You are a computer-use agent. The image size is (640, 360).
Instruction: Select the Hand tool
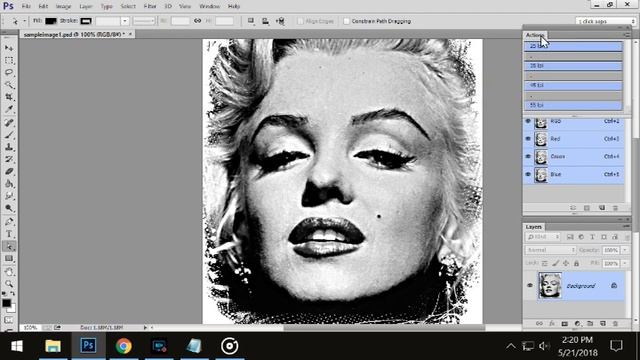click(9, 271)
